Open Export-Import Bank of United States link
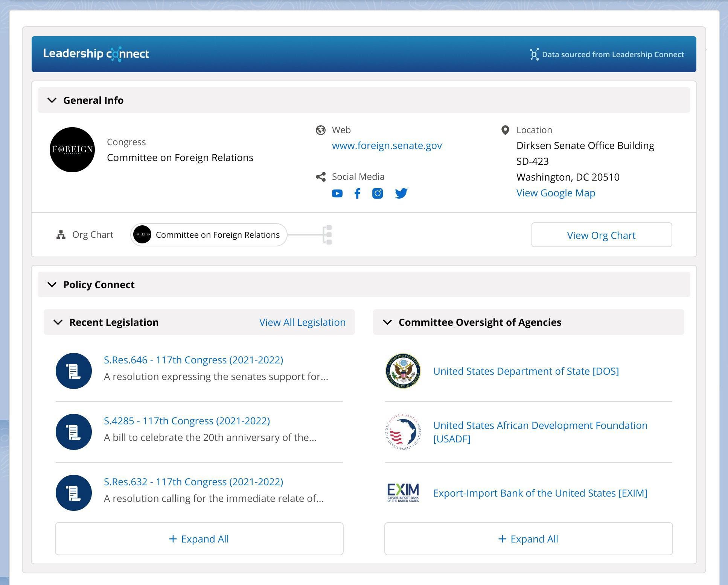Viewport: 728px width, 585px height. (540, 493)
